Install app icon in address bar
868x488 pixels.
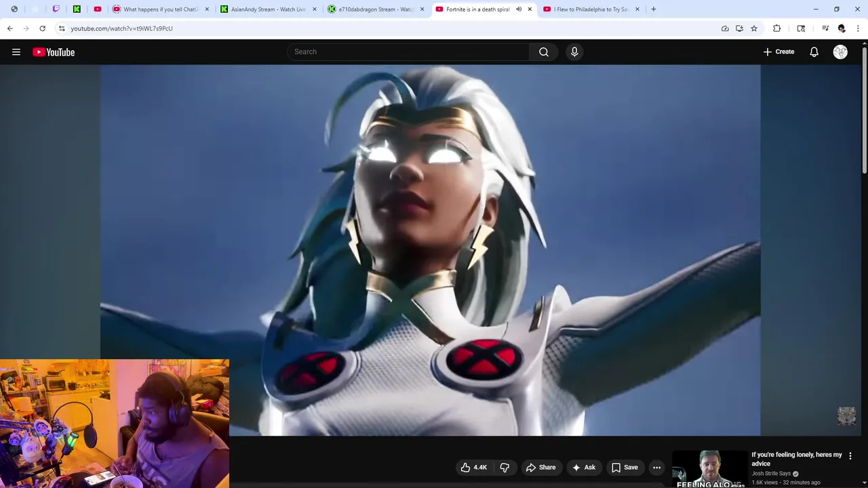click(x=739, y=28)
